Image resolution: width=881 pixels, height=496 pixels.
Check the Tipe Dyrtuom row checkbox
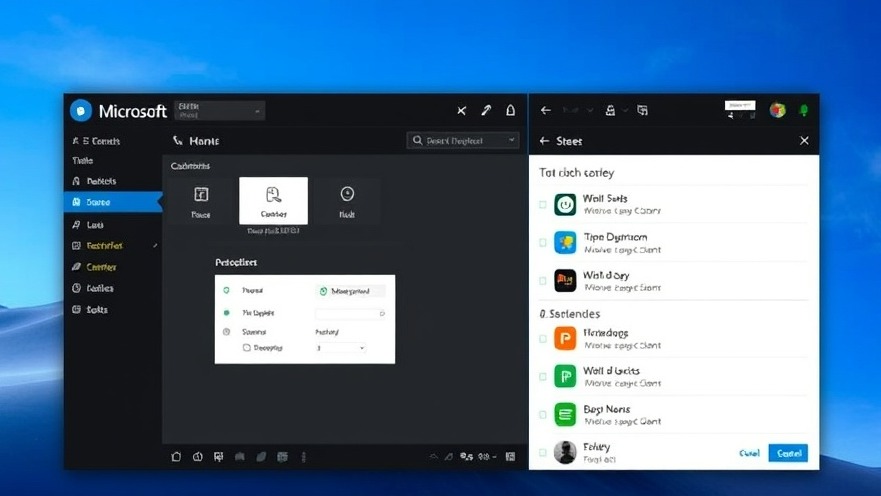(543, 243)
